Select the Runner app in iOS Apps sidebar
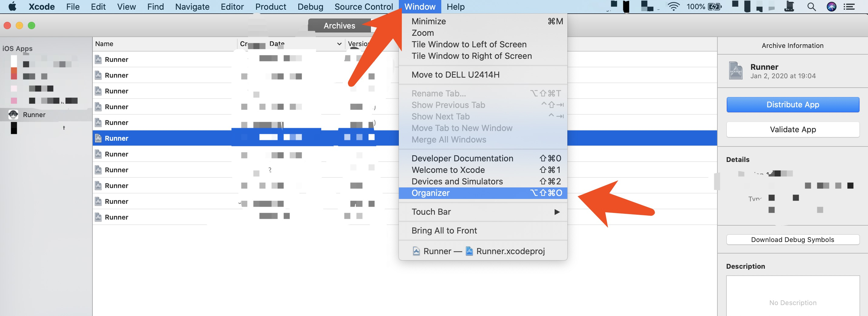 (46, 115)
